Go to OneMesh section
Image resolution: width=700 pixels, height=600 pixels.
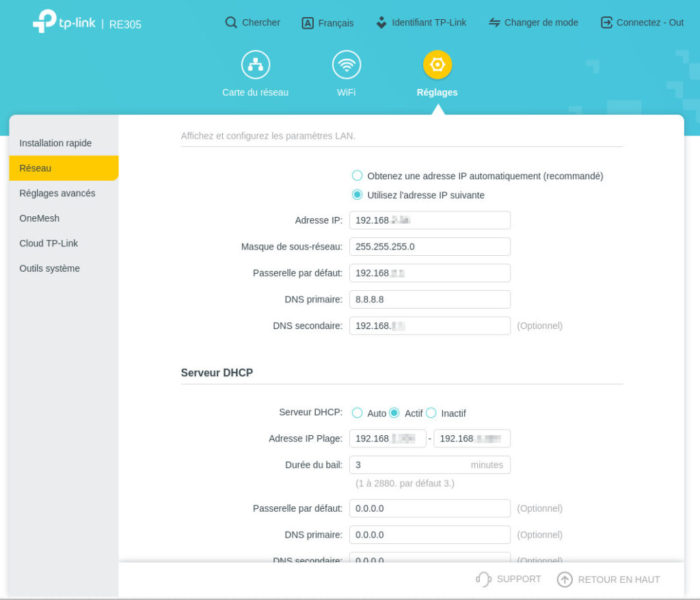[x=40, y=218]
